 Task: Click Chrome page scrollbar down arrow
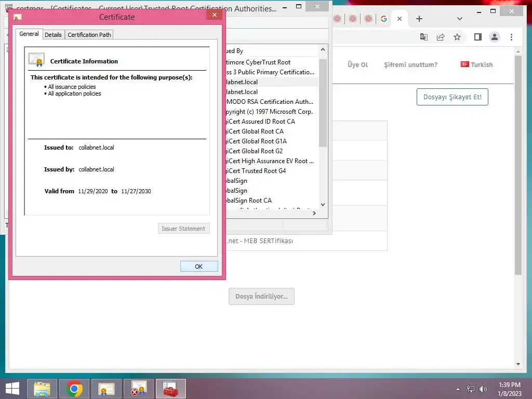[x=518, y=364]
